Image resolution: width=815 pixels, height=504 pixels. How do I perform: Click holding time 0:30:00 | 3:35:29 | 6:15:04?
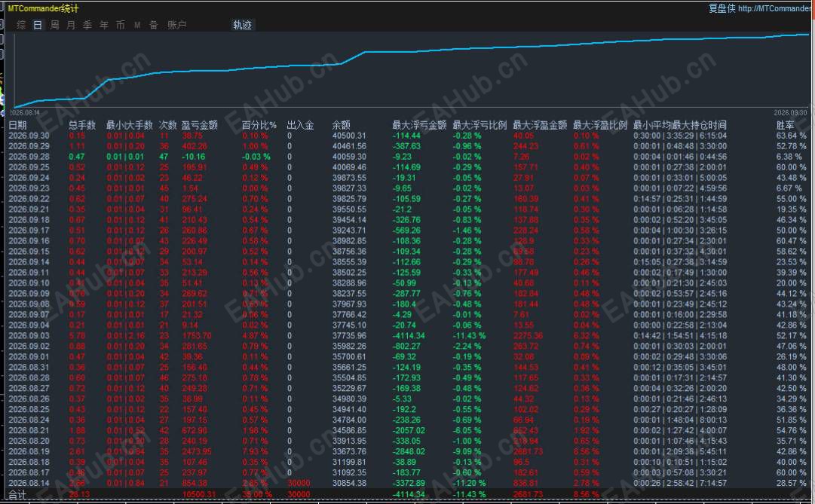(x=680, y=136)
